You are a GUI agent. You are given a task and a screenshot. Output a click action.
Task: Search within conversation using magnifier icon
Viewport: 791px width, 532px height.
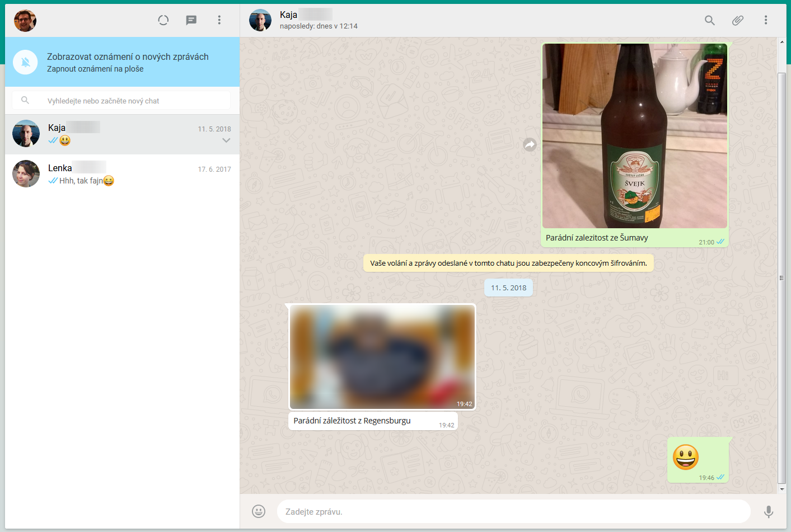coord(710,20)
